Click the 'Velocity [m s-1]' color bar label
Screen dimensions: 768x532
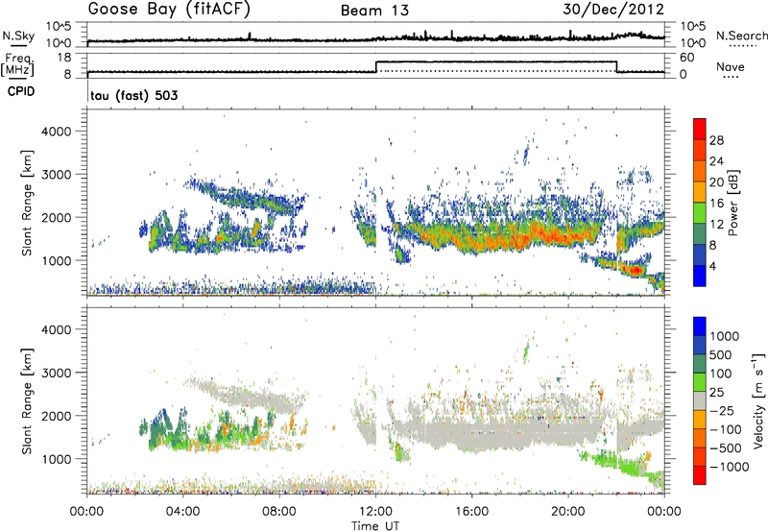758,400
